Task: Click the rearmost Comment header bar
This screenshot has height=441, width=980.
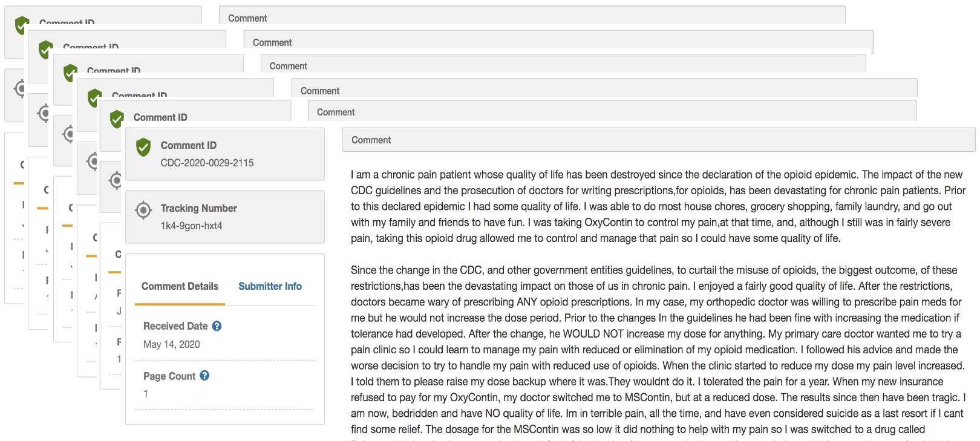Action: [532, 16]
